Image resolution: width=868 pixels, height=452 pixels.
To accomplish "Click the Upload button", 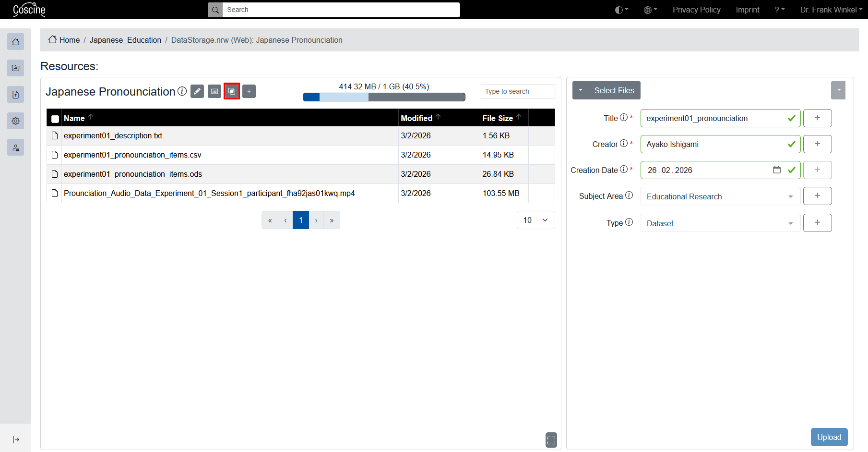I will (829, 437).
